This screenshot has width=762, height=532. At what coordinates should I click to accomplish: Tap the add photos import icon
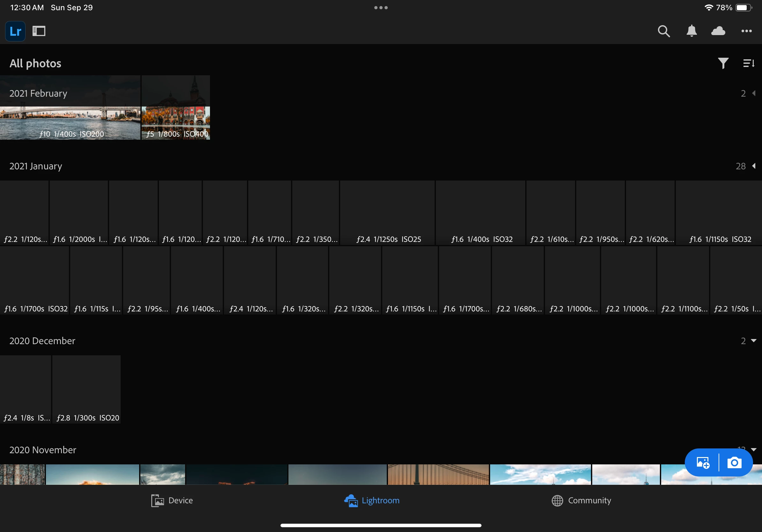pos(703,462)
